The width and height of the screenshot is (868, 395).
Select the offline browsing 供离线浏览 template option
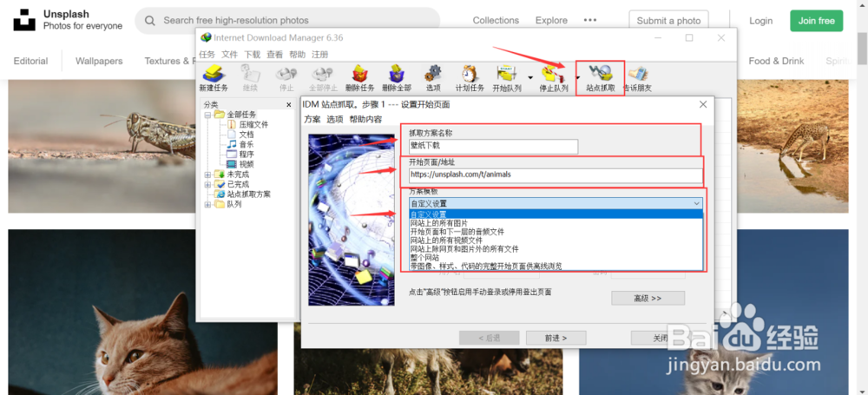point(556,266)
